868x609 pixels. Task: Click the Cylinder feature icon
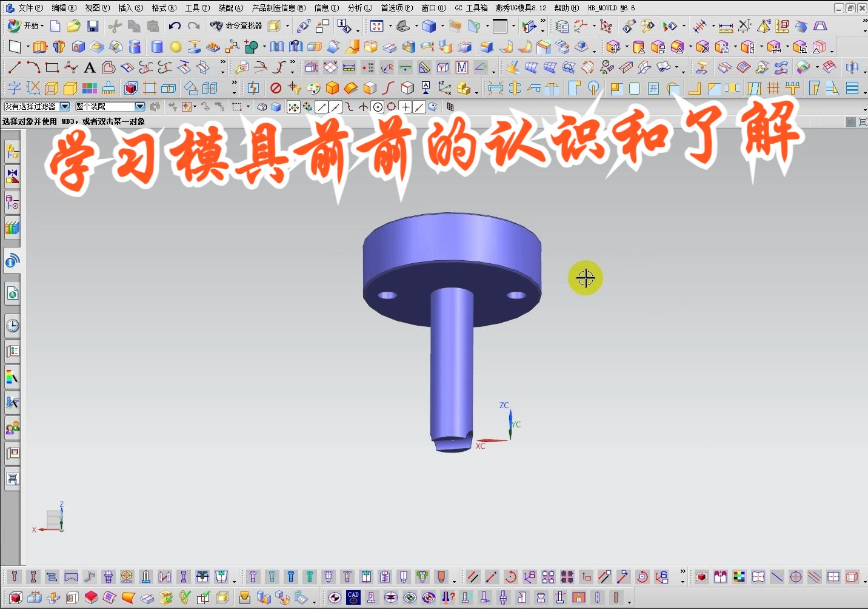coord(157,47)
